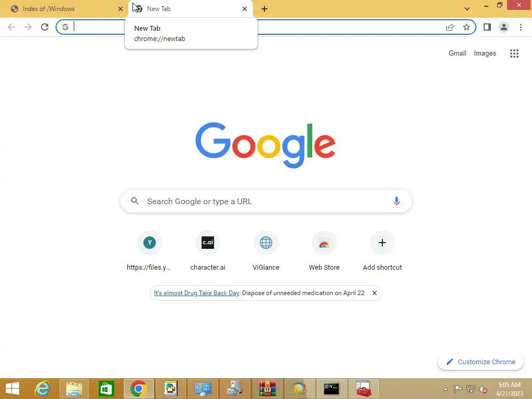
Task: Open the Google apps grid
Action: coord(514,54)
